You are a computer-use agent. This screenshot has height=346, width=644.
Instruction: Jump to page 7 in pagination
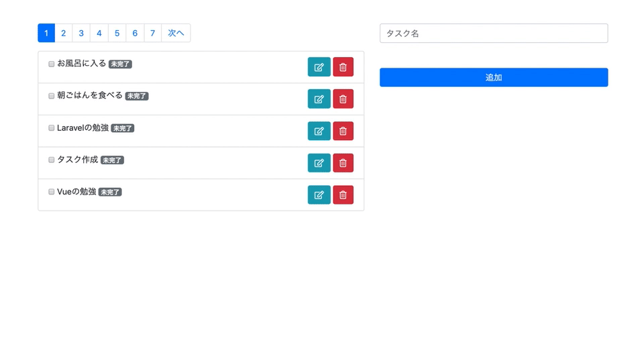(x=152, y=33)
